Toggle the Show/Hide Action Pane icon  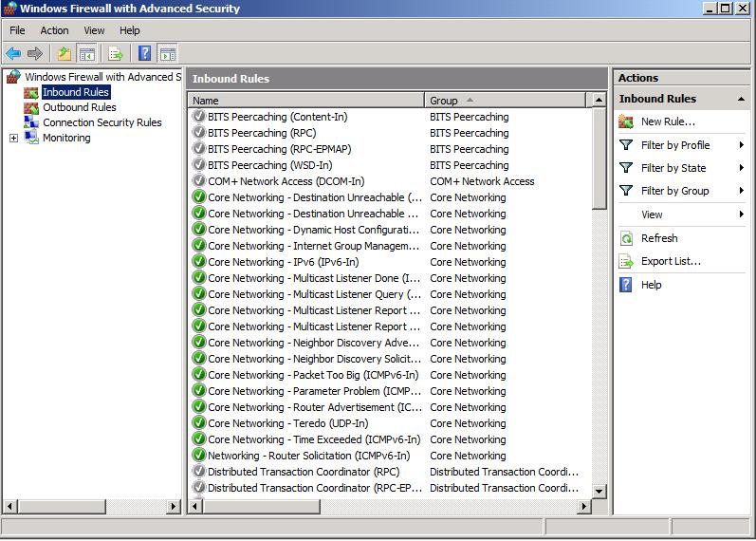pyautogui.click(x=168, y=53)
